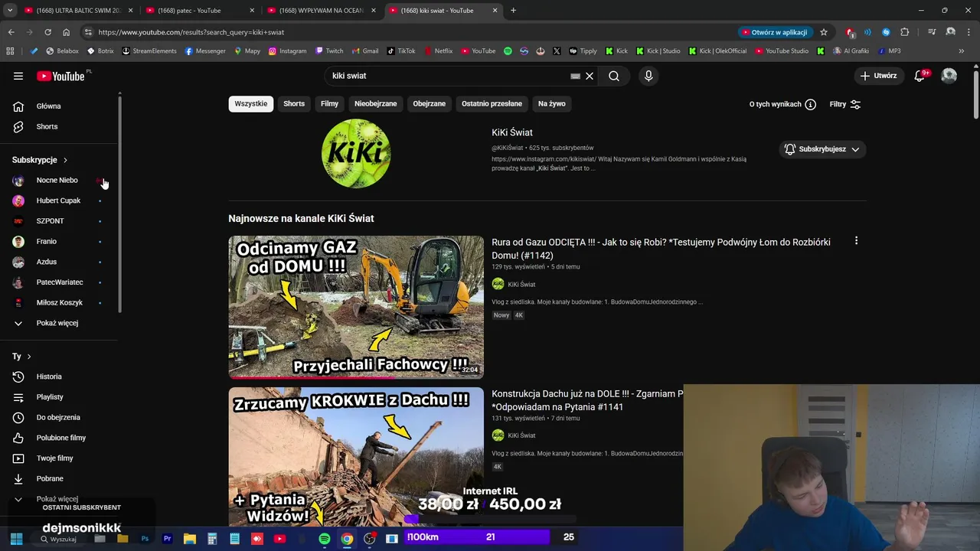This screenshot has height=551, width=980.
Task: Open YouTube Studio bookmark
Action: coord(781,51)
